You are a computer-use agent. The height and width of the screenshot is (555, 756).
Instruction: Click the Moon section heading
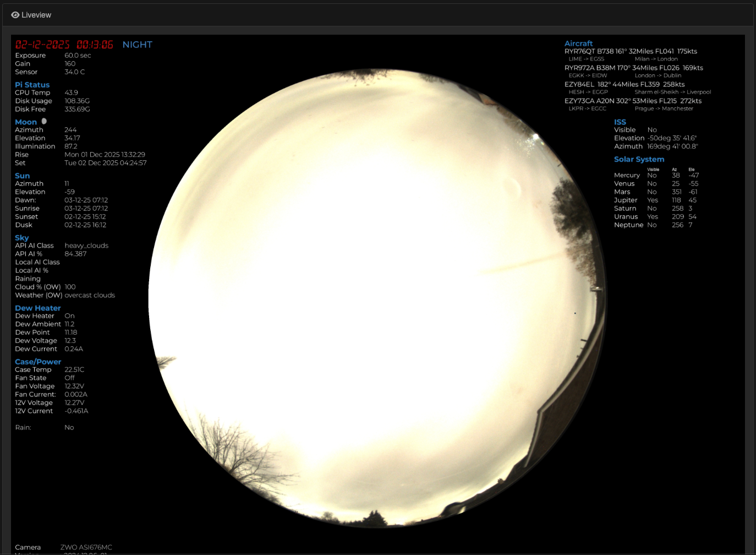point(26,122)
